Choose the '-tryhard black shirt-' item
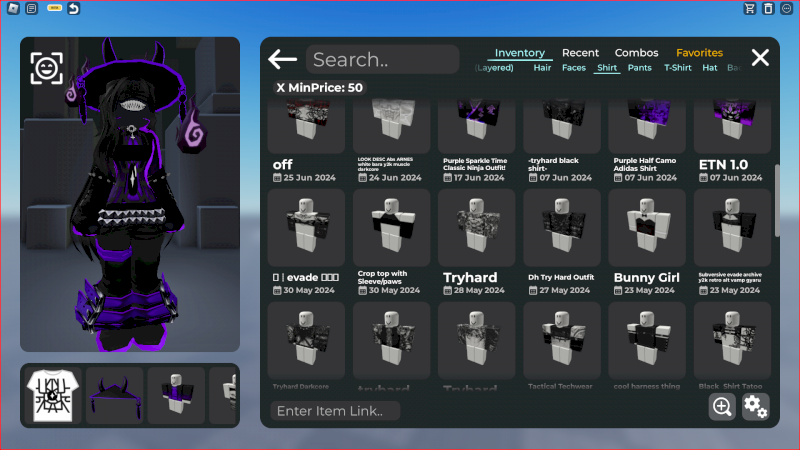The height and width of the screenshot is (450, 800). click(x=562, y=127)
